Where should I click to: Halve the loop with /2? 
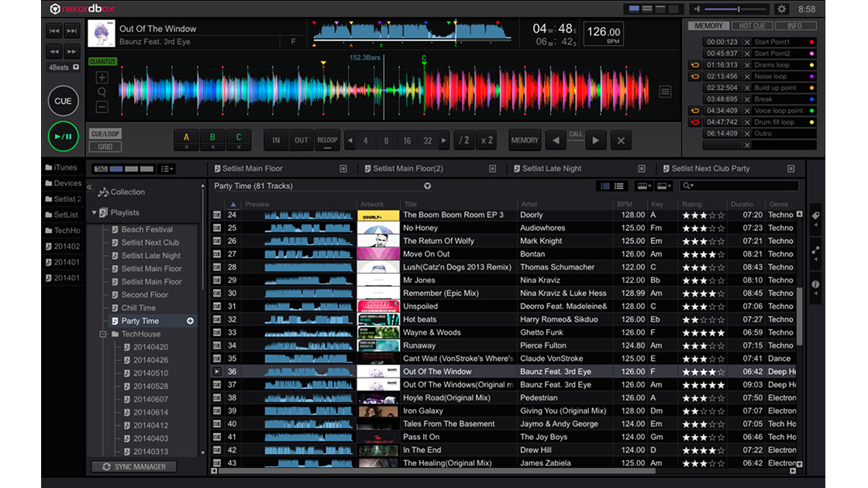(x=464, y=140)
